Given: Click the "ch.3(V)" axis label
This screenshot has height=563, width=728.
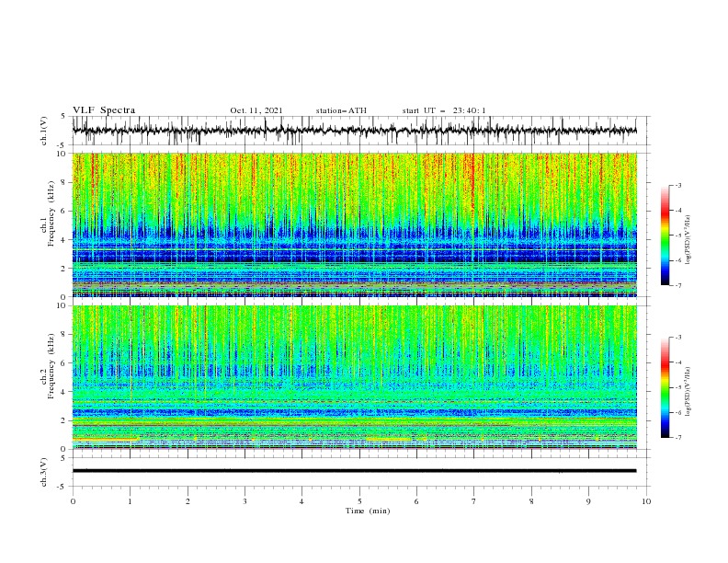Looking at the screenshot, I should [44, 472].
